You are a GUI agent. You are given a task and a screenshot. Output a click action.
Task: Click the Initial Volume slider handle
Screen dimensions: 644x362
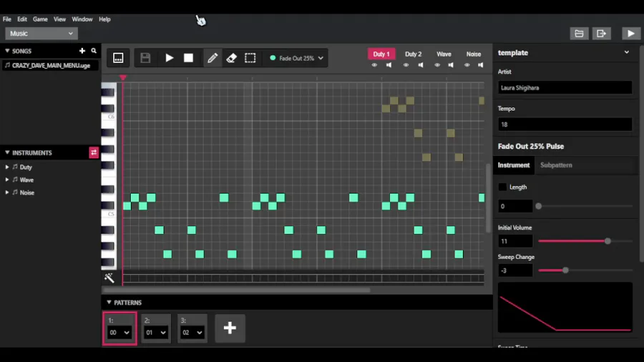click(x=608, y=241)
